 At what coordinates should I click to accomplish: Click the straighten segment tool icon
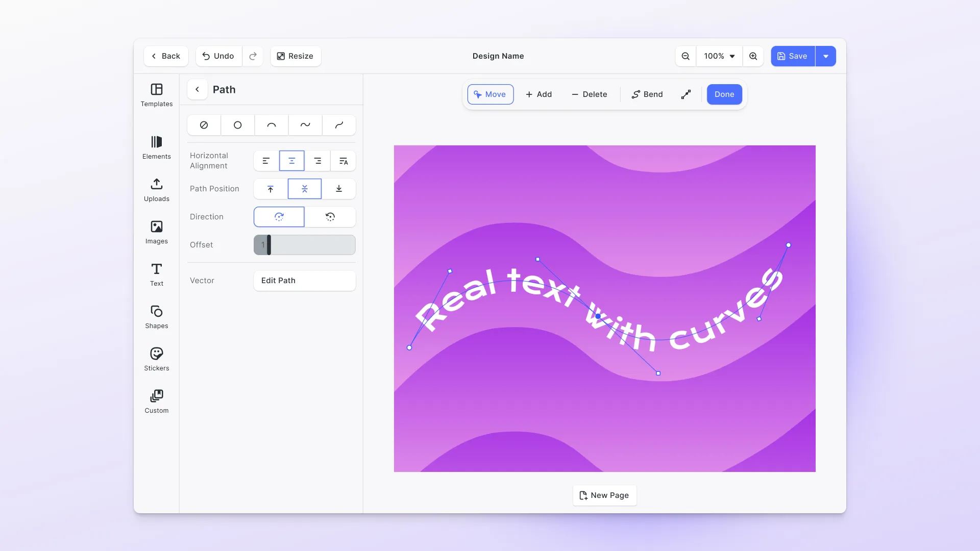[x=686, y=94]
